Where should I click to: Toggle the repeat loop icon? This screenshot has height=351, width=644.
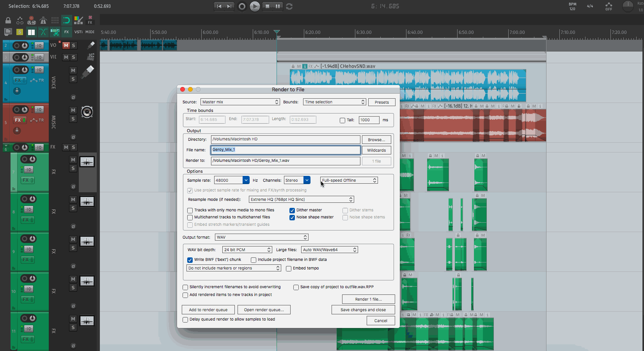click(x=289, y=6)
